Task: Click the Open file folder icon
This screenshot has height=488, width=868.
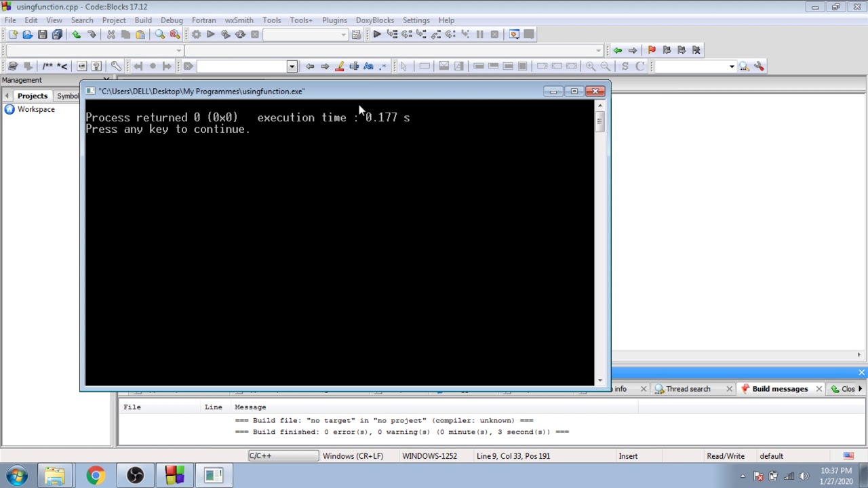Action: [x=27, y=35]
